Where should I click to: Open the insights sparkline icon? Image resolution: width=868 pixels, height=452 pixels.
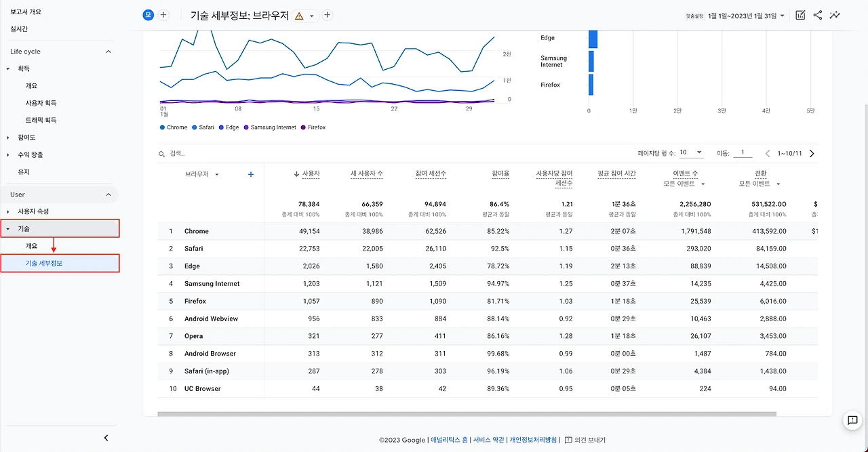pos(835,15)
